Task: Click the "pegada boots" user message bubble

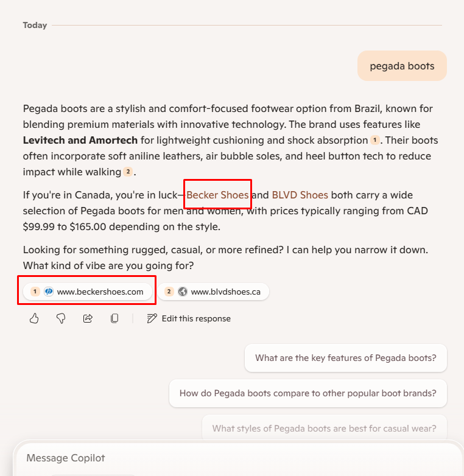Action: point(402,66)
